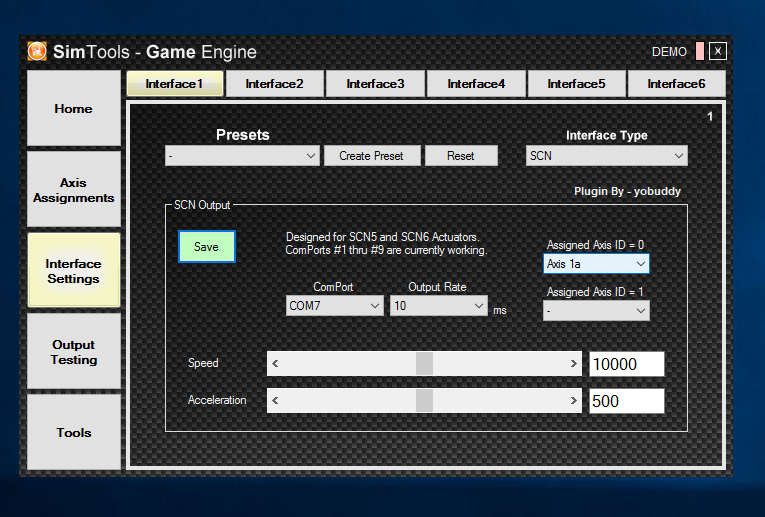Click the Acceleration value field showing 500

pyautogui.click(x=626, y=401)
